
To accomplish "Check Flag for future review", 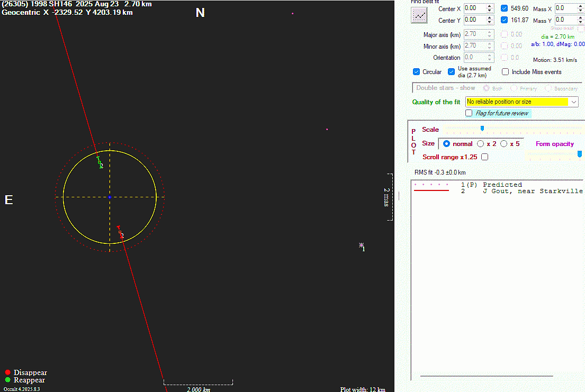I will tap(469, 113).
